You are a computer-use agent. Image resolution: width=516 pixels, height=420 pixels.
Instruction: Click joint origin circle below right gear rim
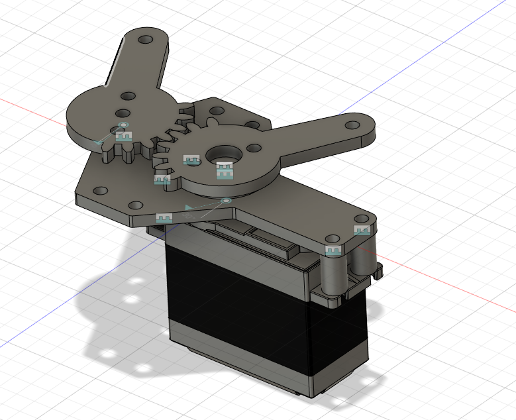[226, 201]
